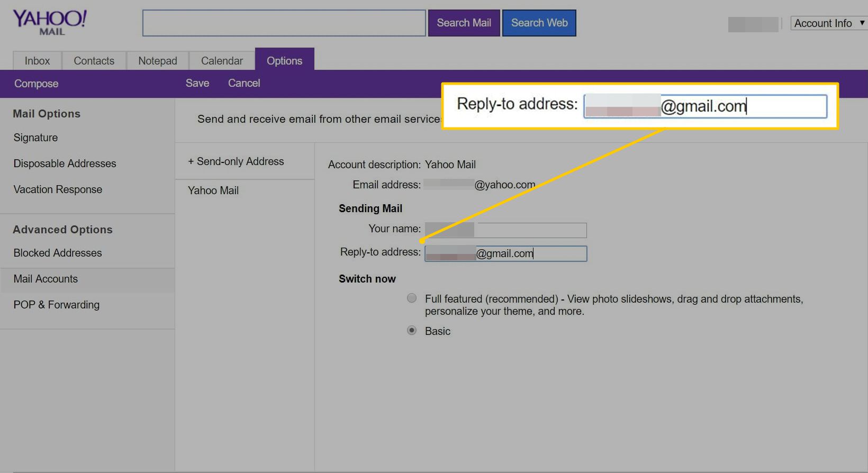The image size is (868, 473).
Task: Click the 'Switch now' heading
Action: 367,279
